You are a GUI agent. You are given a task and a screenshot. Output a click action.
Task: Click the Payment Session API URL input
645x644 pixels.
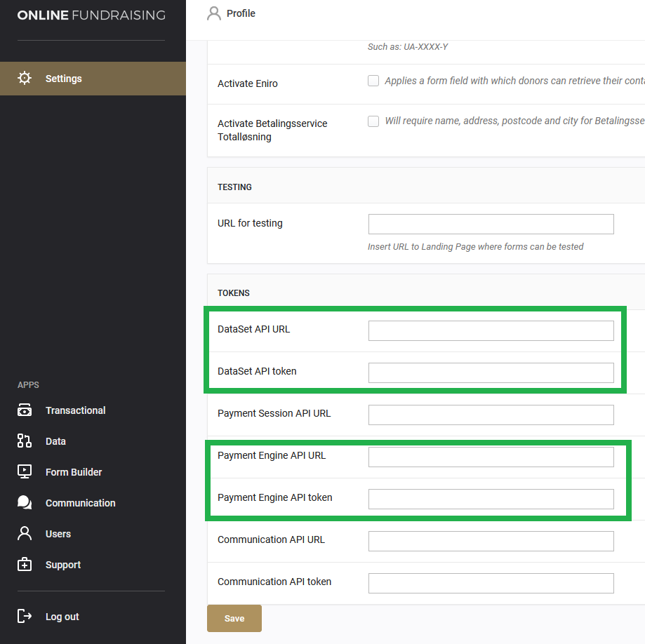(491, 415)
